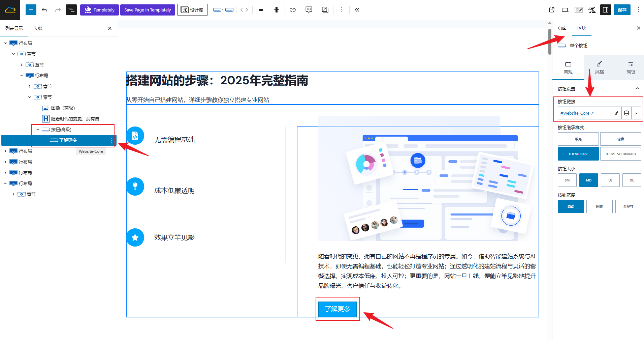Viewport: 644px width, 341px height.
Task: Click the blue block inserter plus button
Action: [31, 10]
